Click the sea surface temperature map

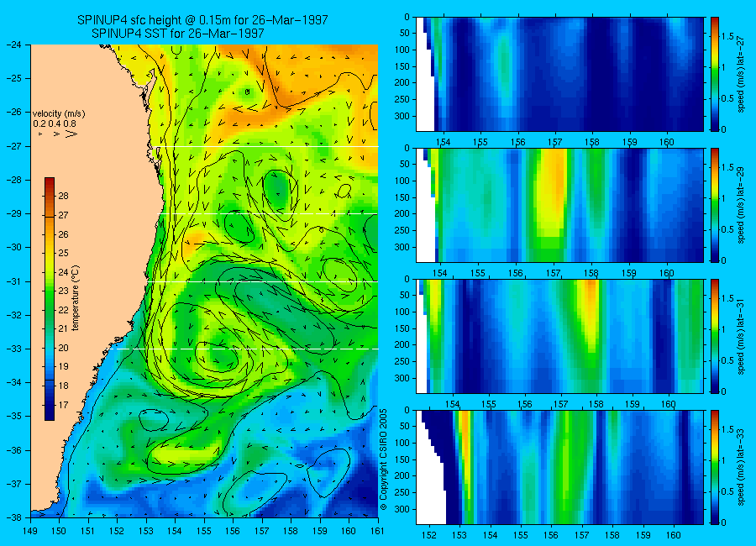click(204, 281)
